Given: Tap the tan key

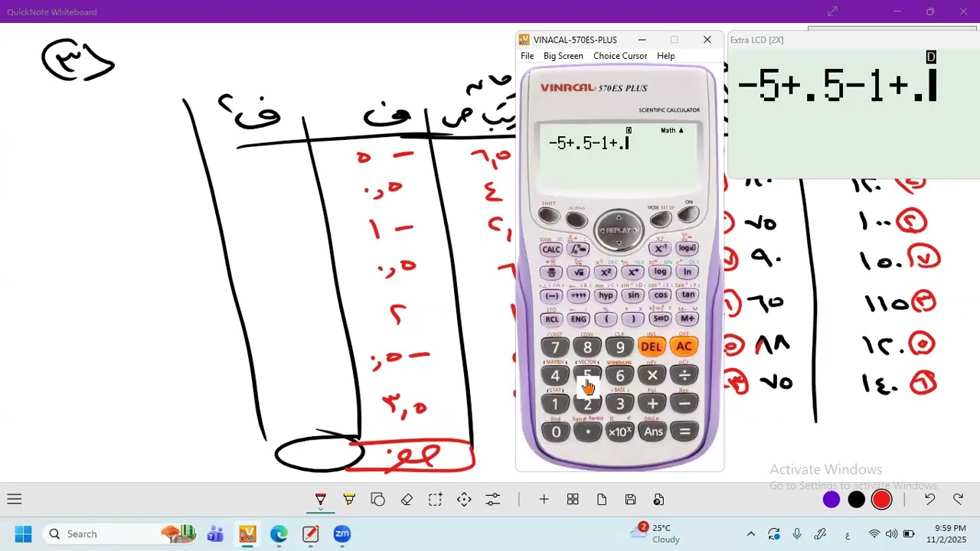Looking at the screenshot, I should [x=688, y=295].
